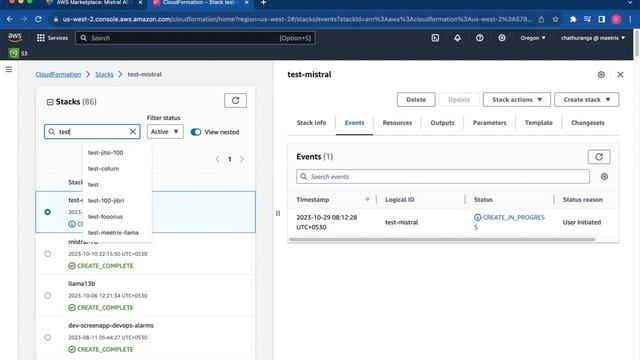The image size is (640, 360).
Task: Choose test-fooocus suggestion
Action: (105, 216)
